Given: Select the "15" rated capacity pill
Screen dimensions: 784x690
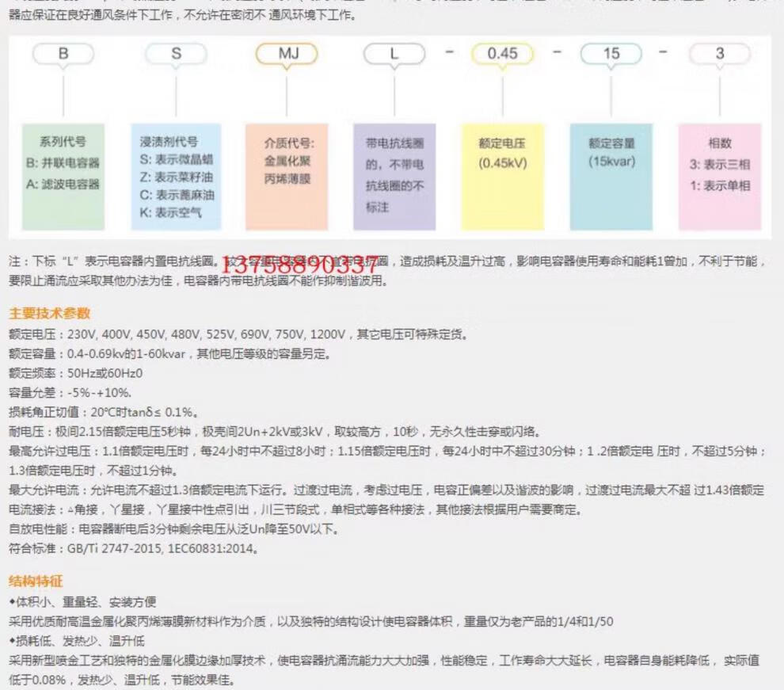Looking at the screenshot, I should (x=611, y=54).
